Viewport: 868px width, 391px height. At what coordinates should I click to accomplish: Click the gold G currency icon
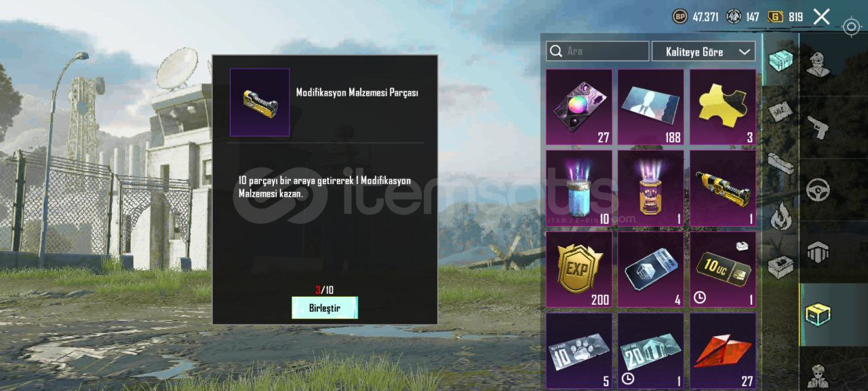pos(776,17)
